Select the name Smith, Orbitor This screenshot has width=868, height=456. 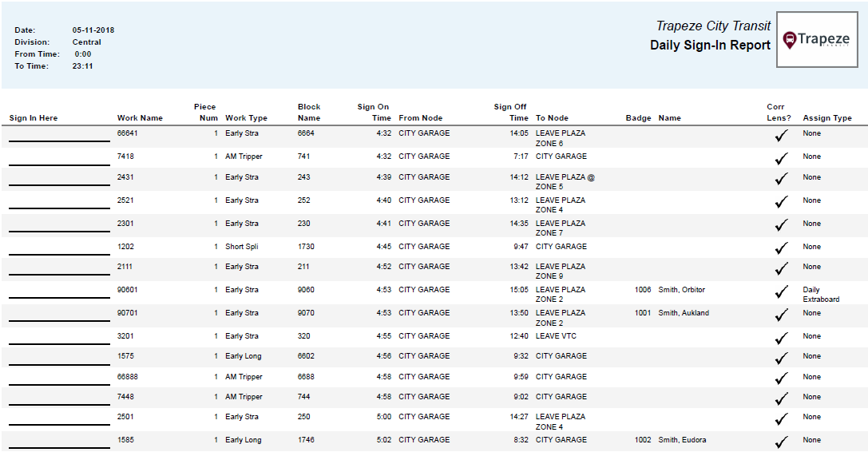coord(681,290)
